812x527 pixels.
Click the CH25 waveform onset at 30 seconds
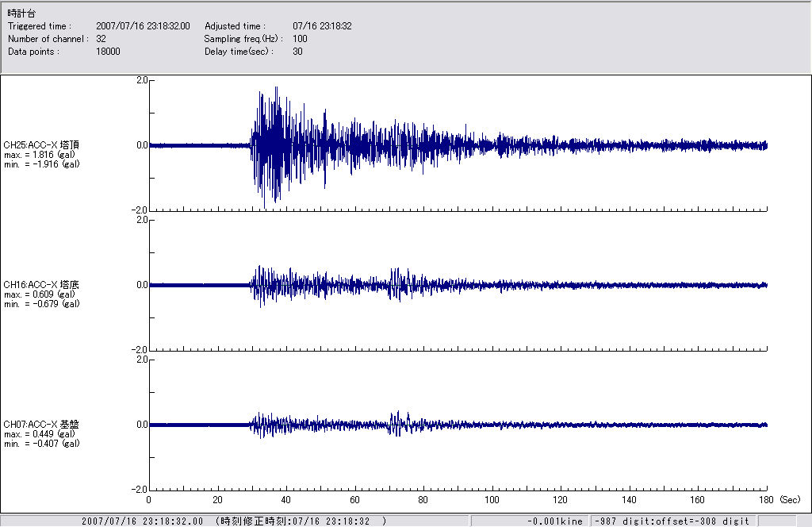[x=252, y=145]
